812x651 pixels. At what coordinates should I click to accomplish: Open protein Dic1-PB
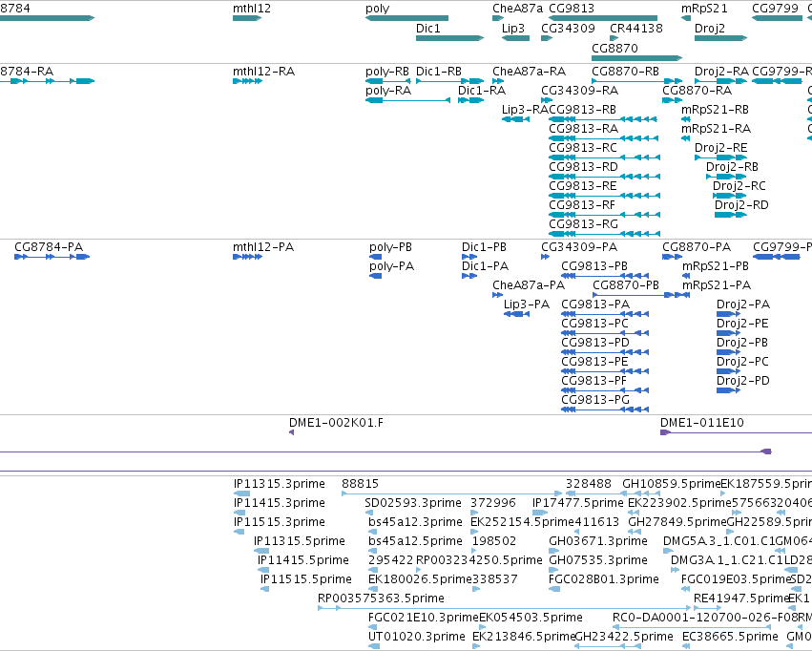pos(484,247)
